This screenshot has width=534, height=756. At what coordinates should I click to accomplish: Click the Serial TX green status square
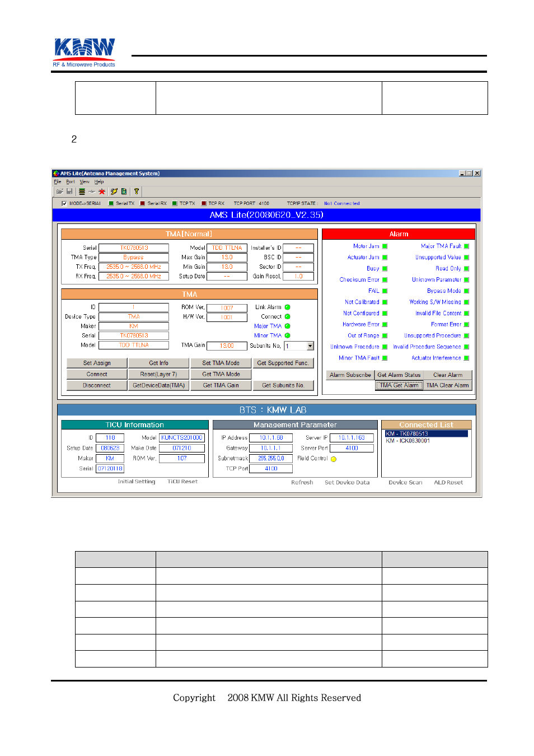pos(111,204)
